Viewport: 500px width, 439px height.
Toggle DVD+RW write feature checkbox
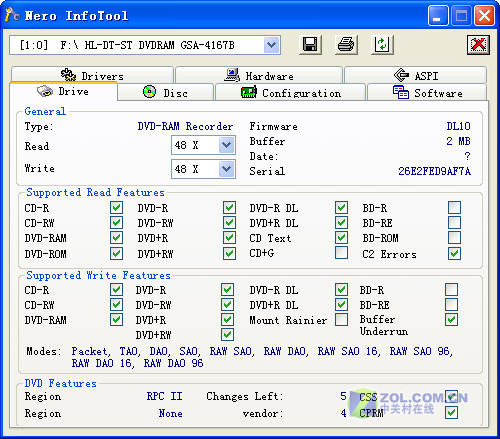pyautogui.click(x=227, y=334)
